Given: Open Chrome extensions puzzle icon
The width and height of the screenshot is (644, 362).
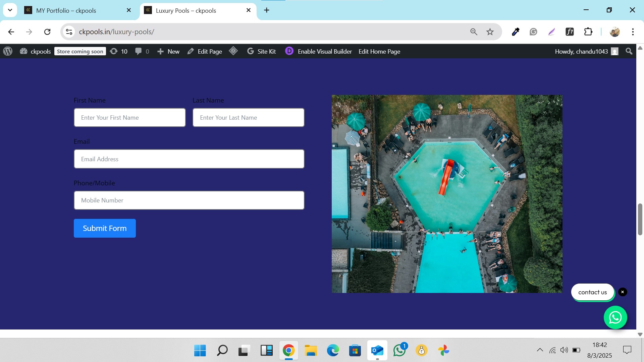Looking at the screenshot, I should (588, 32).
